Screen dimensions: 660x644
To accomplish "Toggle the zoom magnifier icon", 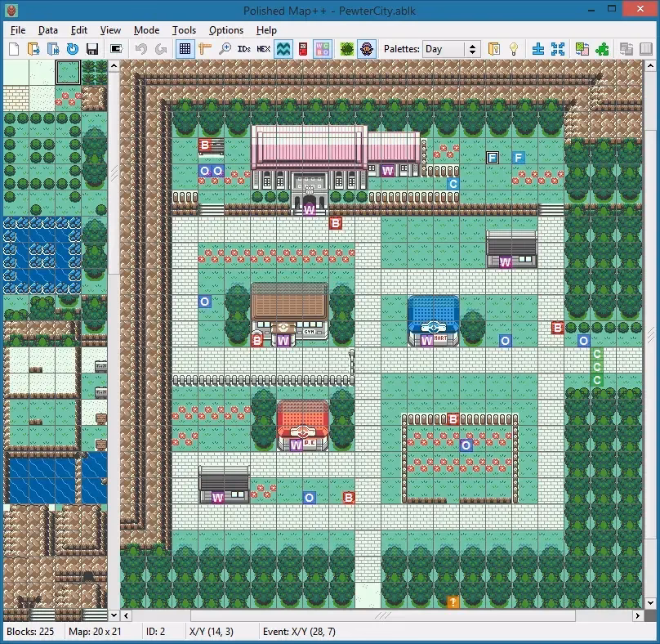I will click(225, 49).
